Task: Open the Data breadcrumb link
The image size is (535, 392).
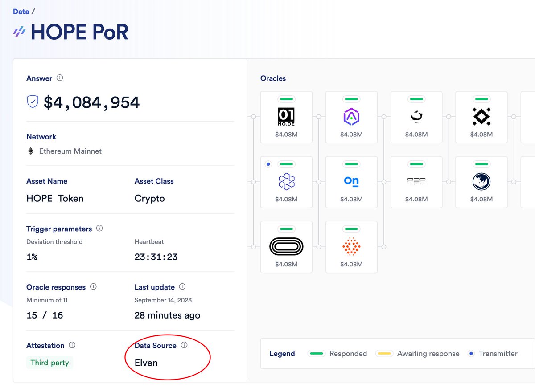Action: [21, 12]
